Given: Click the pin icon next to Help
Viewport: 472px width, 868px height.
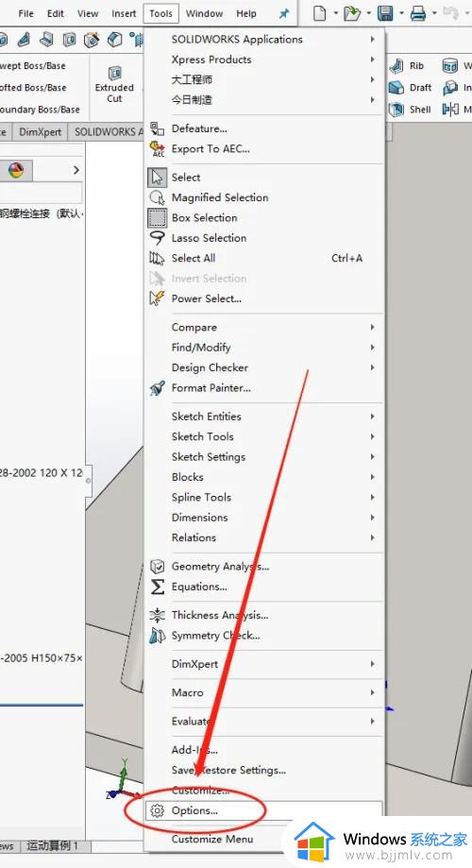Looking at the screenshot, I should (284, 13).
